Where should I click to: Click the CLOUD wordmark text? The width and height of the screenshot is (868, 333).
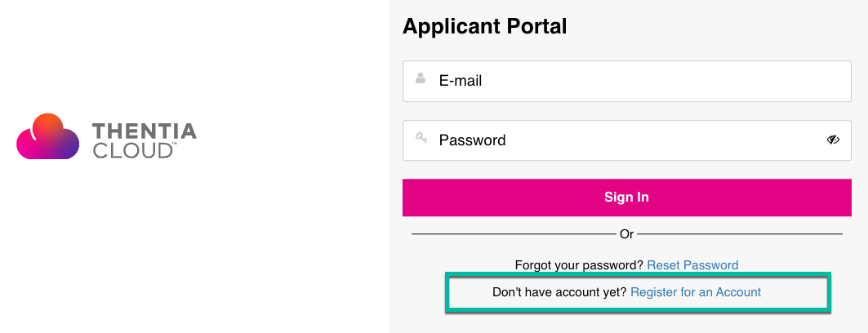pyautogui.click(x=132, y=150)
